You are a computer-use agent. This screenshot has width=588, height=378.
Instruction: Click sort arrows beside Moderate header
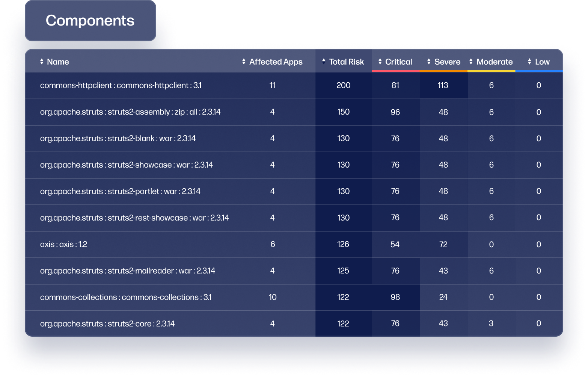point(471,62)
